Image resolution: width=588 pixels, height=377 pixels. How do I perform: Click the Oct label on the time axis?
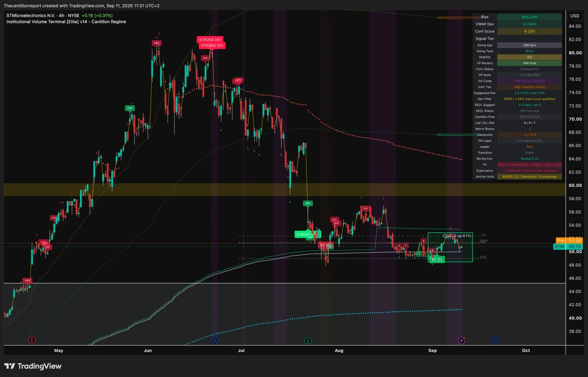(x=526, y=351)
